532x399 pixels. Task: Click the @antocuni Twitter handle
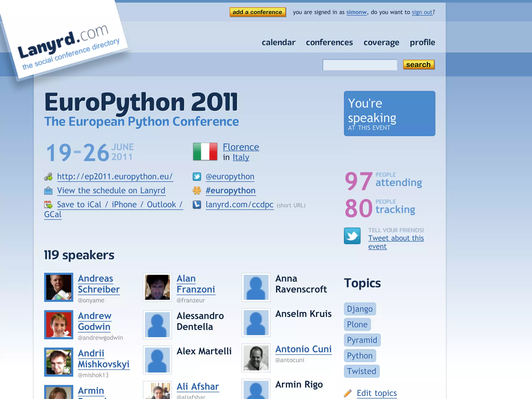click(290, 360)
